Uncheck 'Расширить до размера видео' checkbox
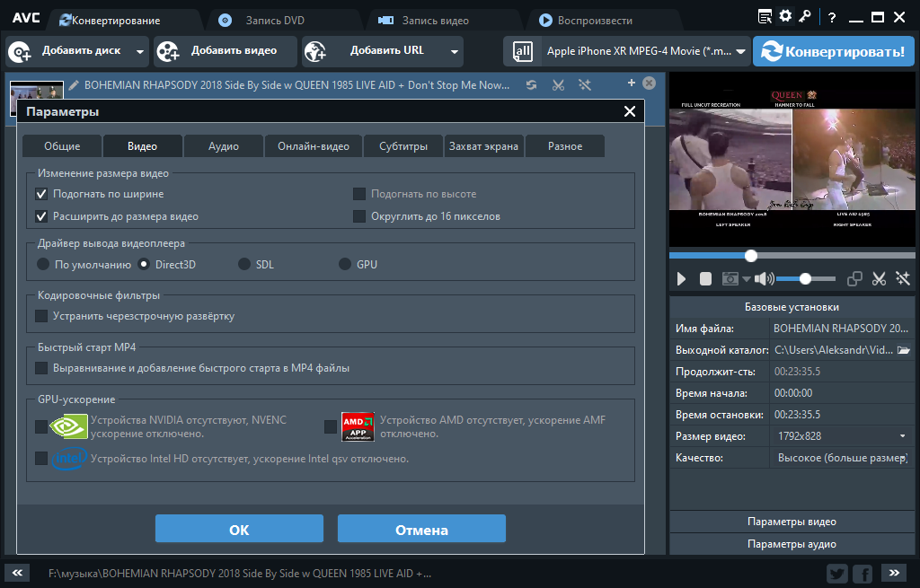The width and height of the screenshot is (920, 588). tap(41, 216)
